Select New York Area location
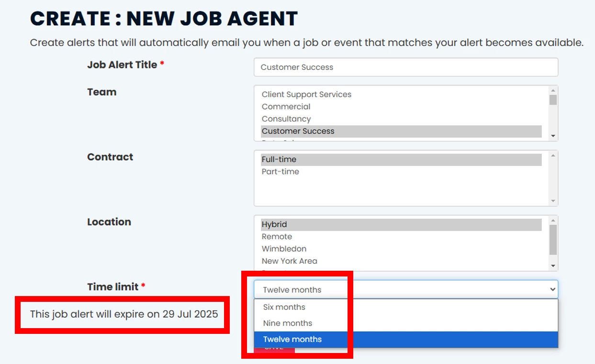Image resolution: width=595 pixels, height=364 pixels. pos(289,261)
